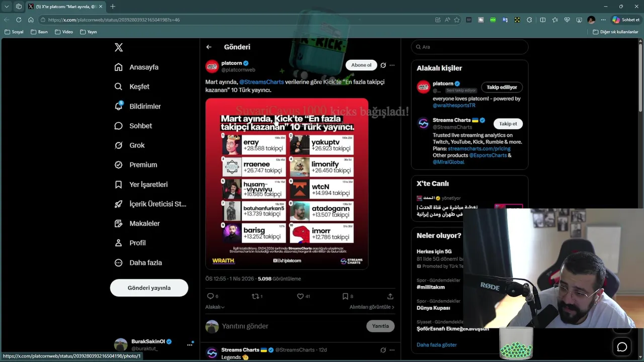Open the read aloud icon

point(447,20)
